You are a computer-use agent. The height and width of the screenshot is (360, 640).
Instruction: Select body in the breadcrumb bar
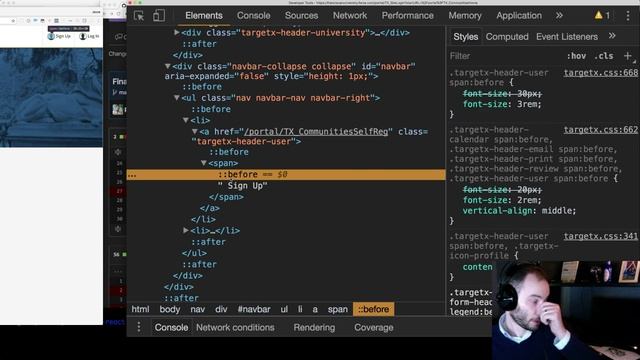(169, 309)
